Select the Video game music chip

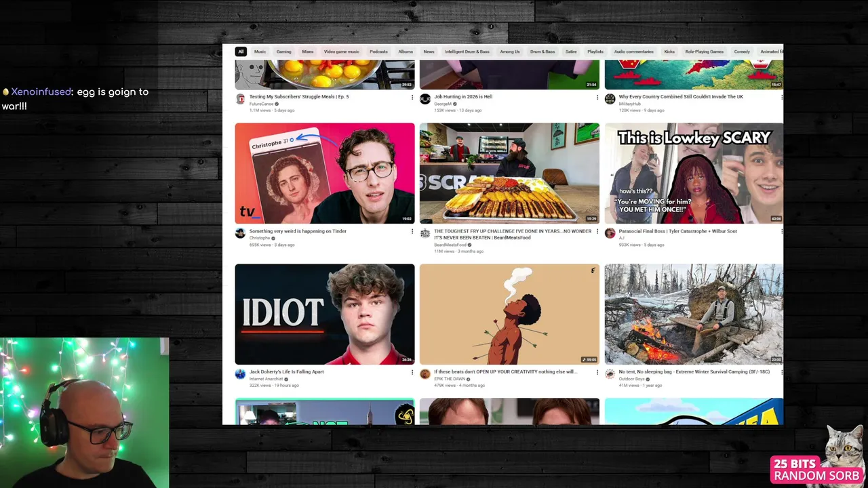342,52
